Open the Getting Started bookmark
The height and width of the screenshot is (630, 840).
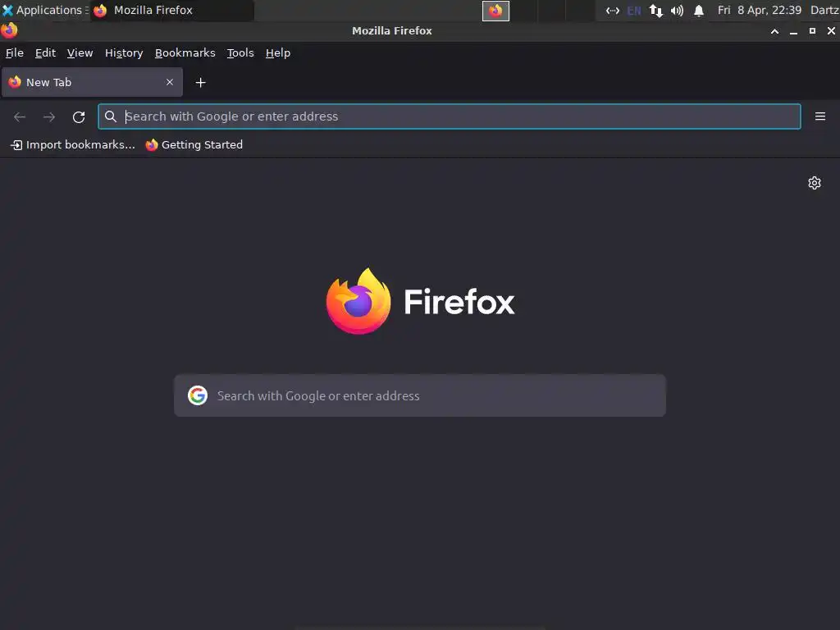[x=194, y=144]
